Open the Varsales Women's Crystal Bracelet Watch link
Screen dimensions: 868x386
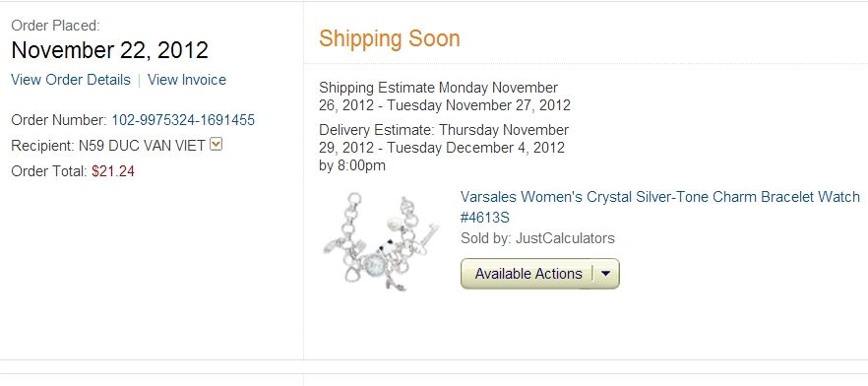tap(659, 207)
